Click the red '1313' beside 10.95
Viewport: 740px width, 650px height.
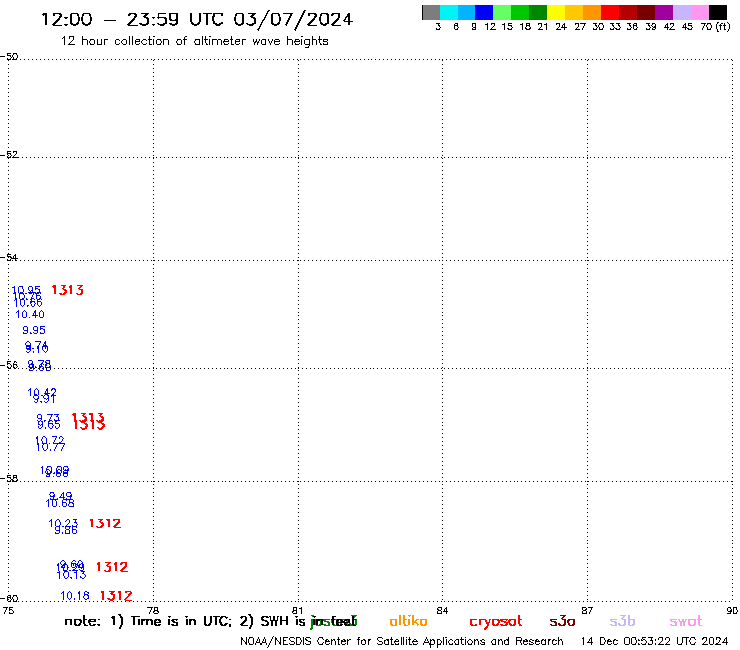click(67, 290)
